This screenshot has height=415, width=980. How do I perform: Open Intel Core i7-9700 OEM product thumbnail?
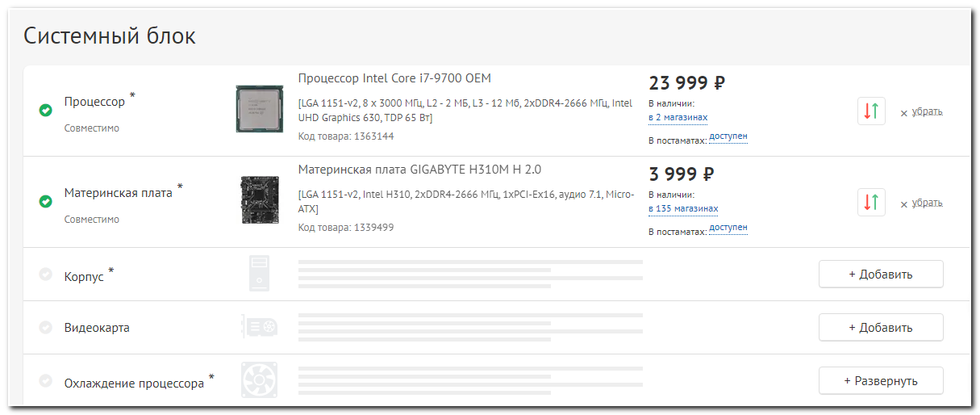pyautogui.click(x=259, y=109)
